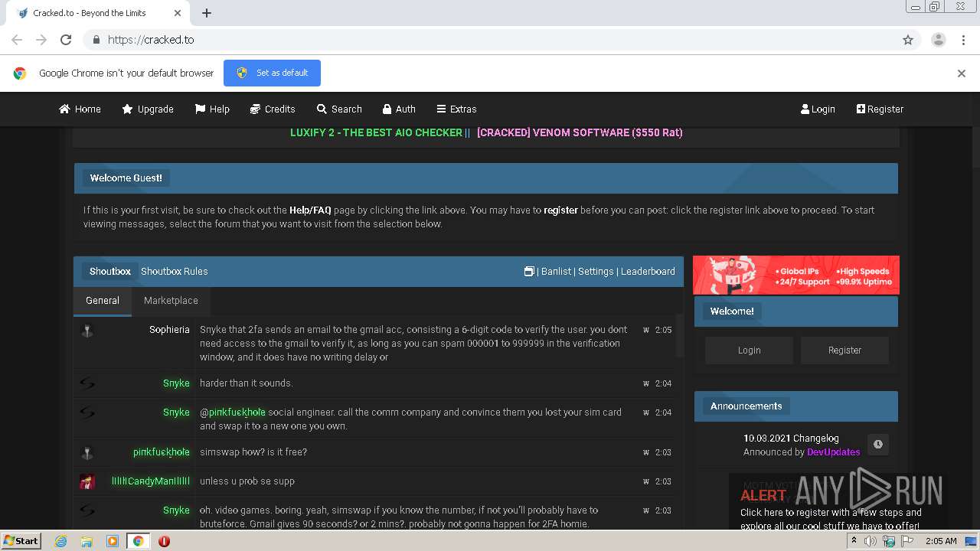Switch to the Marketplace shoutbox tab
The image size is (980, 551).
[x=171, y=301]
